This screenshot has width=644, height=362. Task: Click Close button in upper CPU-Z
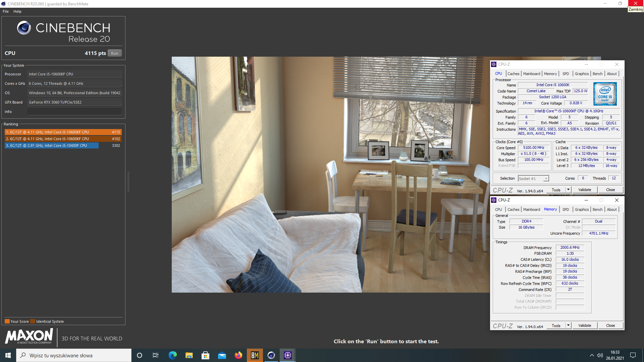tap(610, 190)
